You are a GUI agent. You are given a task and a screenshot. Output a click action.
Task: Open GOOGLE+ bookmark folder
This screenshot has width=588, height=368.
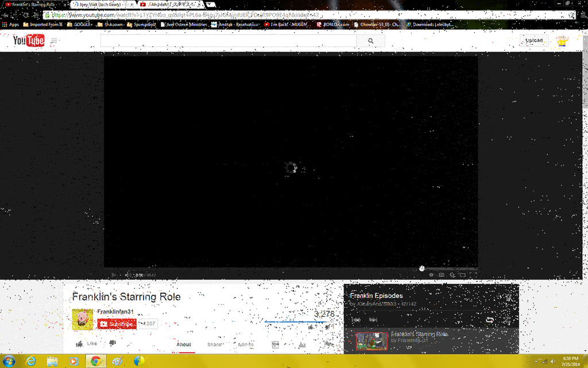coord(79,24)
